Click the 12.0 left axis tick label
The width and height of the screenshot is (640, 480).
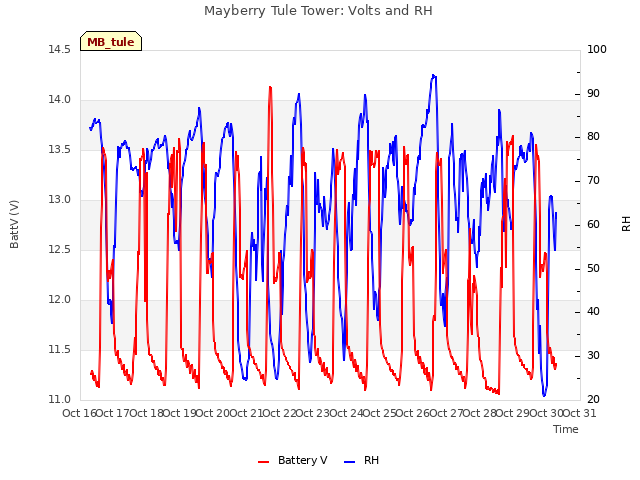[59, 300]
